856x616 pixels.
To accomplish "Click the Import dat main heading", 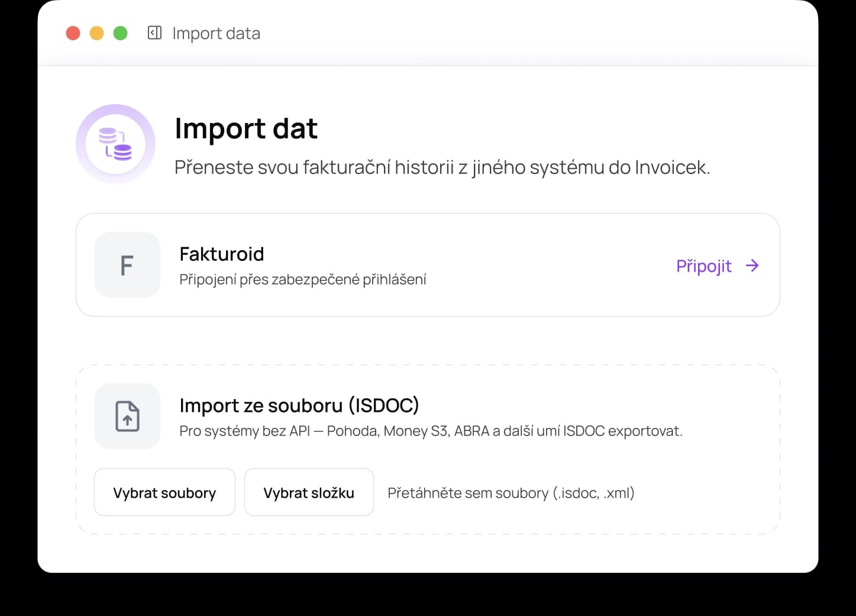I will [x=246, y=128].
